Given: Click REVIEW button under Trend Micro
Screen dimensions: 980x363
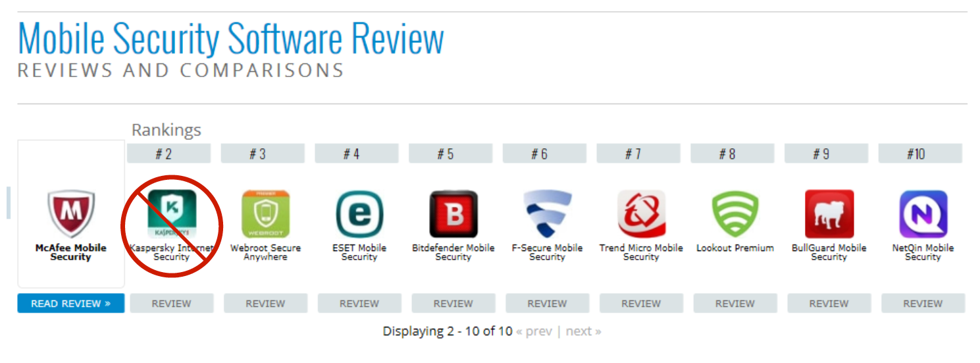Looking at the screenshot, I should 641,304.
